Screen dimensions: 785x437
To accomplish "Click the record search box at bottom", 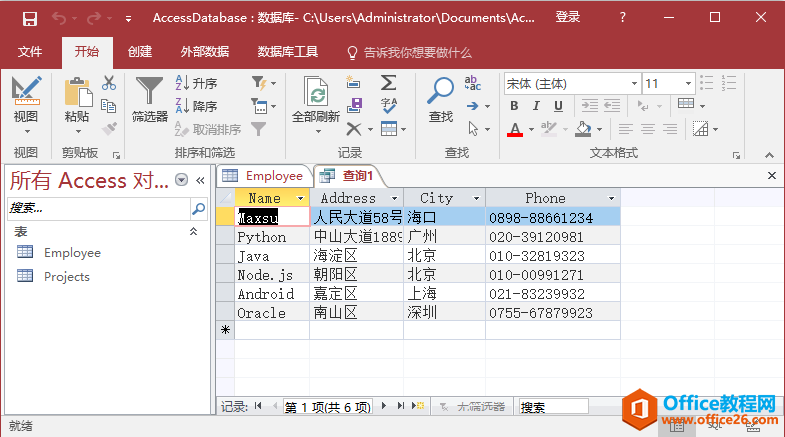I will click(x=553, y=407).
